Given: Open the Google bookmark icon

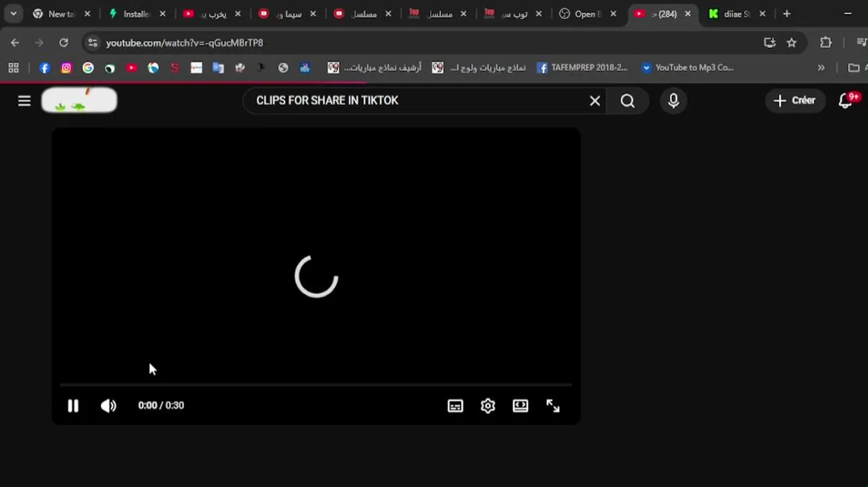Looking at the screenshot, I should (x=88, y=68).
